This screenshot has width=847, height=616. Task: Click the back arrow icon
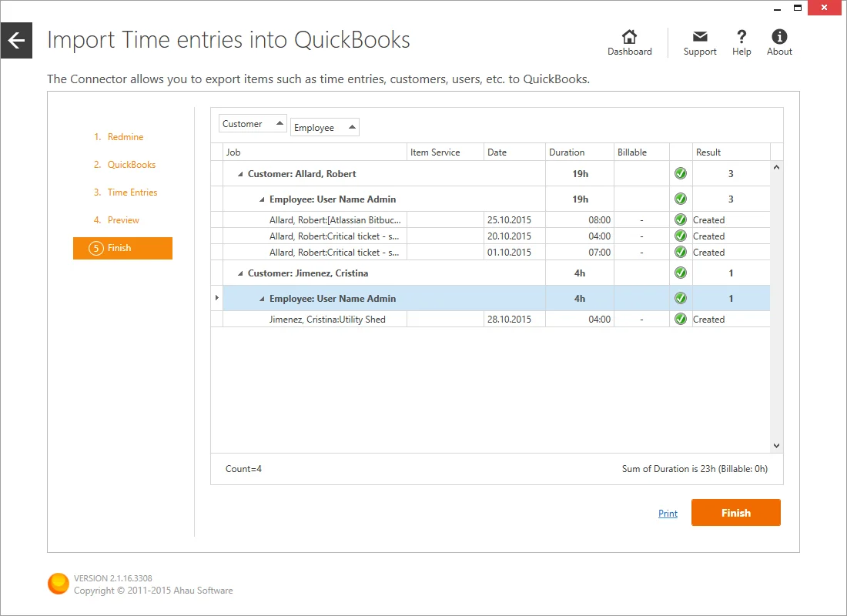coord(16,40)
